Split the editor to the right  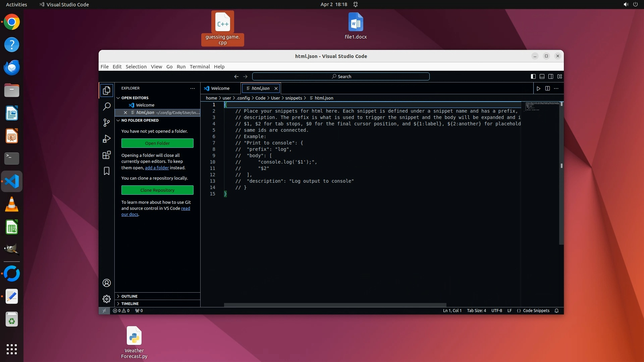point(547,88)
